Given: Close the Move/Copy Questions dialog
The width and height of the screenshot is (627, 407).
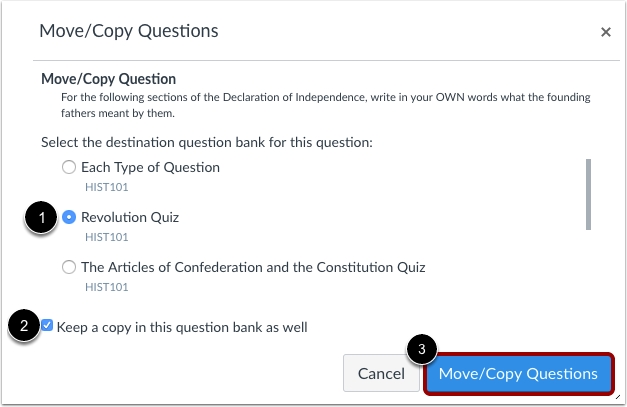Looking at the screenshot, I should [605, 32].
